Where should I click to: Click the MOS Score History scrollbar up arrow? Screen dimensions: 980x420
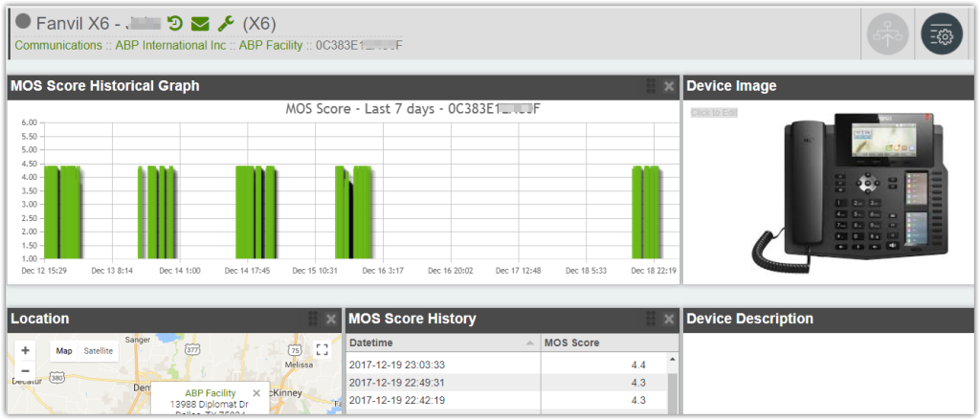pyautogui.click(x=672, y=360)
